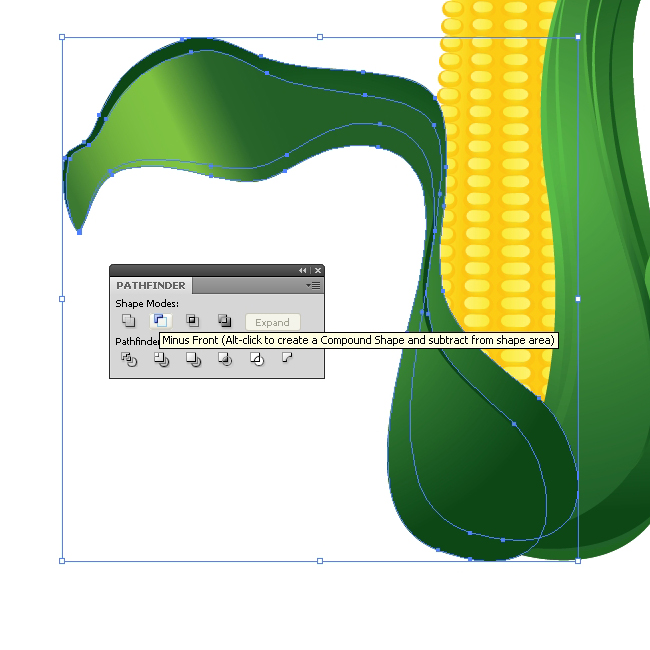Image resolution: width=650 pixels, height=650 pixels.
Task: Click the 'Shape Modes:' label
Action: pos(147,304)
